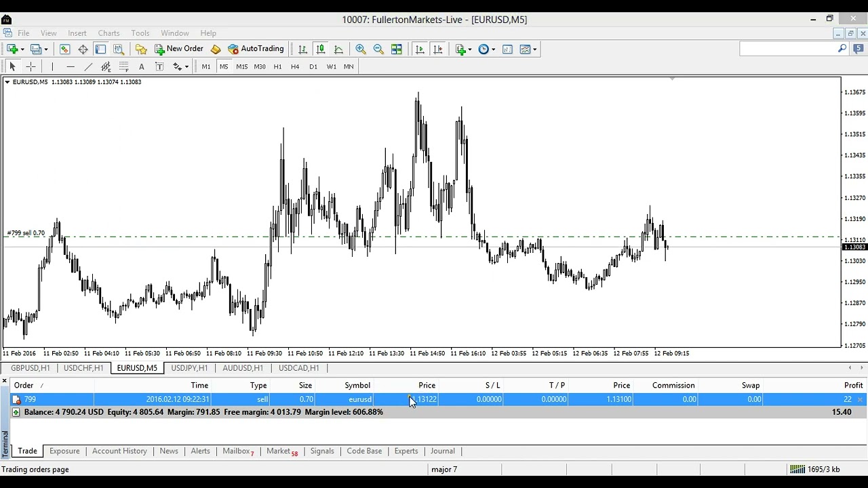The image size is (868, 488).
Task: Switch to the USDJPY,H1 chart tab
Action: [x=189, y=368]
